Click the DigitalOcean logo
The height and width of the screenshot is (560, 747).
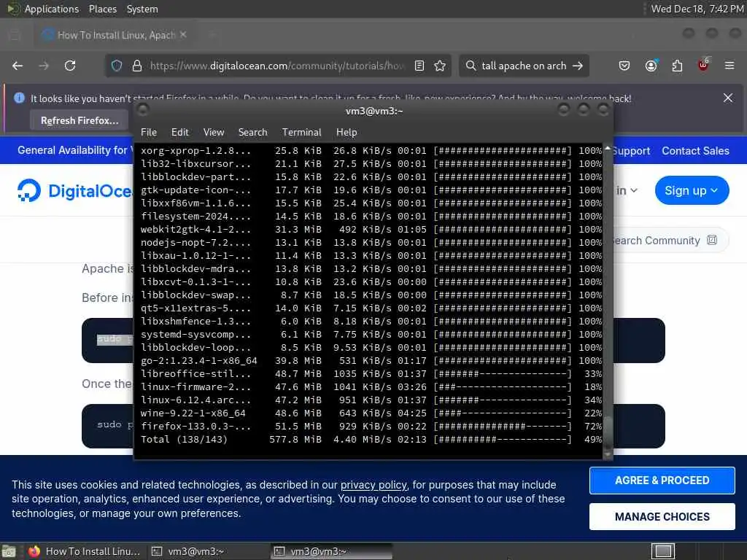(75, 190)
